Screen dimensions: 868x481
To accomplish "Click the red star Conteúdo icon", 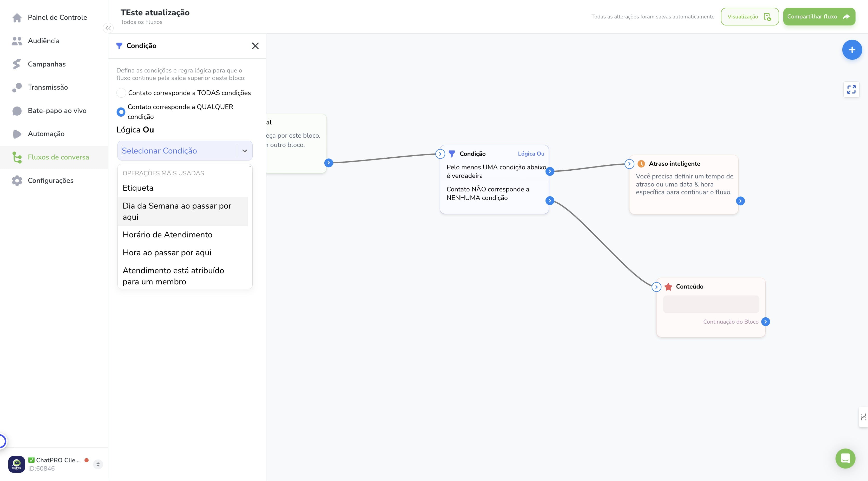I will [x=668, y=287].
